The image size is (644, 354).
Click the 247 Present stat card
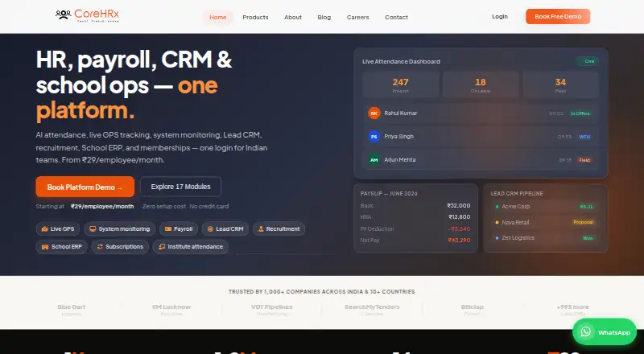(400, 84)
